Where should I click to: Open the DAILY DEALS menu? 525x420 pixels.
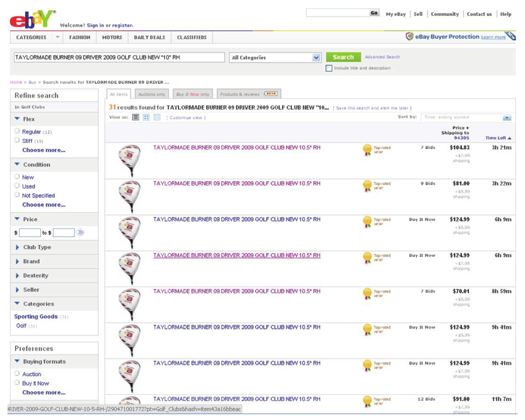pos(149,37)
